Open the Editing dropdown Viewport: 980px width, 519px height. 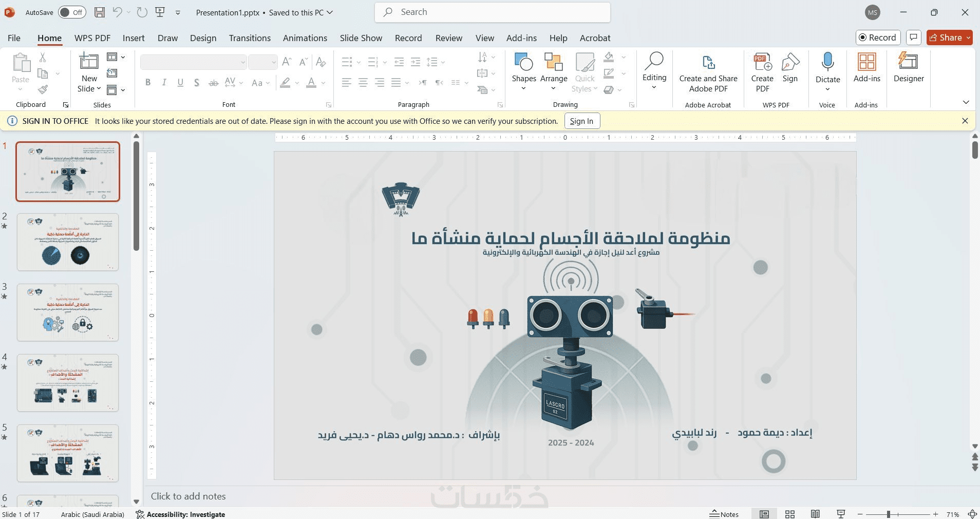coord(654,72)
